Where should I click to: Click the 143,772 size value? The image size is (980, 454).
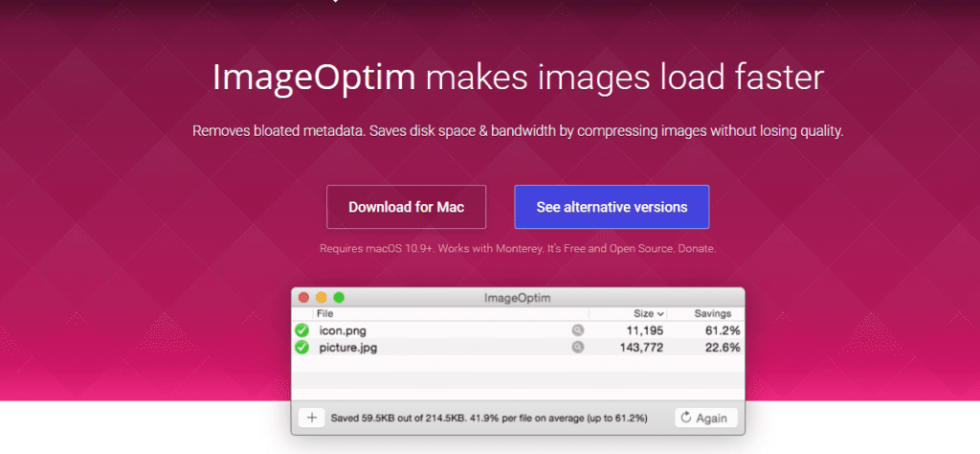pyautogui.click(x=641, y=348)
